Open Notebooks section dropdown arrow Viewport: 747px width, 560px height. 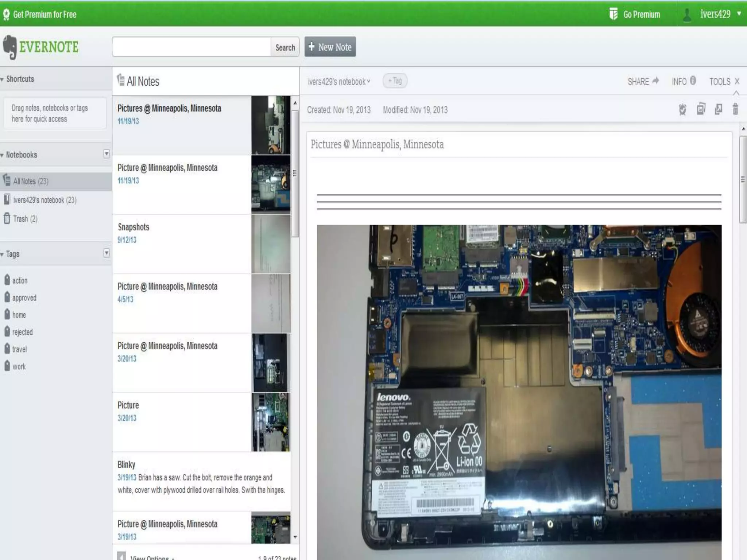coord(106,154)
